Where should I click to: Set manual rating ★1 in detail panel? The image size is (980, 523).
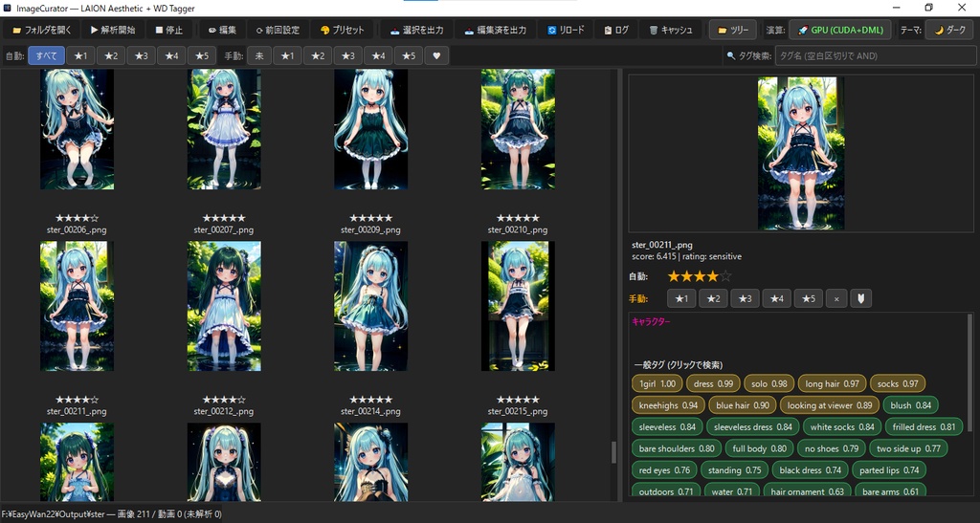coord(681,298)
